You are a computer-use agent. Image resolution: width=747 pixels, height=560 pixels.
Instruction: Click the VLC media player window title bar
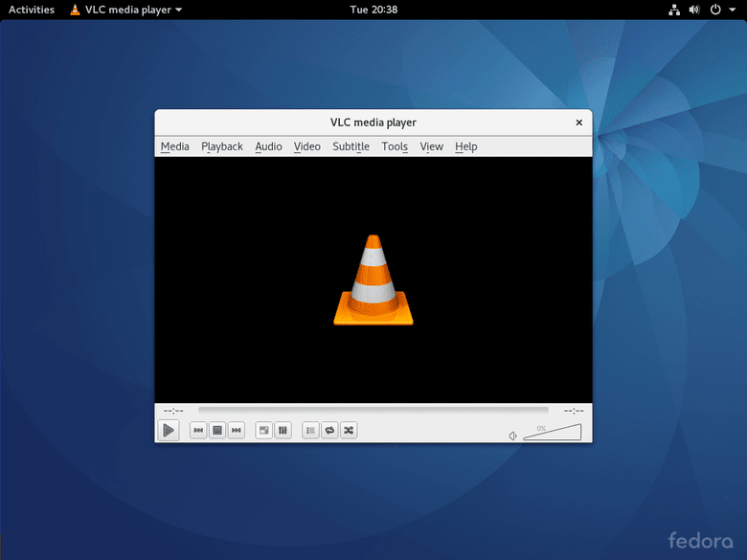pyautogui.click(x=373, y=123)
